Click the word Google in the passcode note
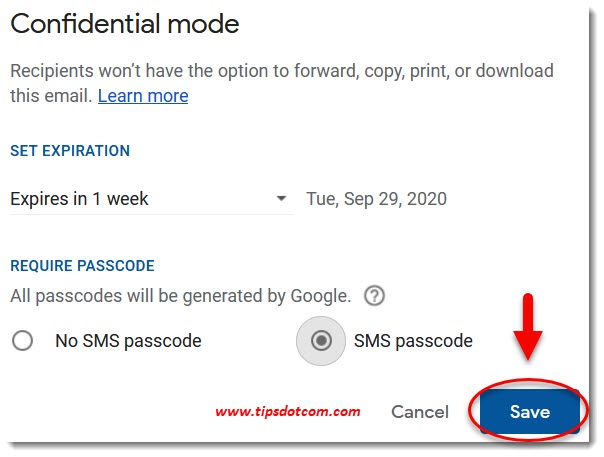 [320, 296]
